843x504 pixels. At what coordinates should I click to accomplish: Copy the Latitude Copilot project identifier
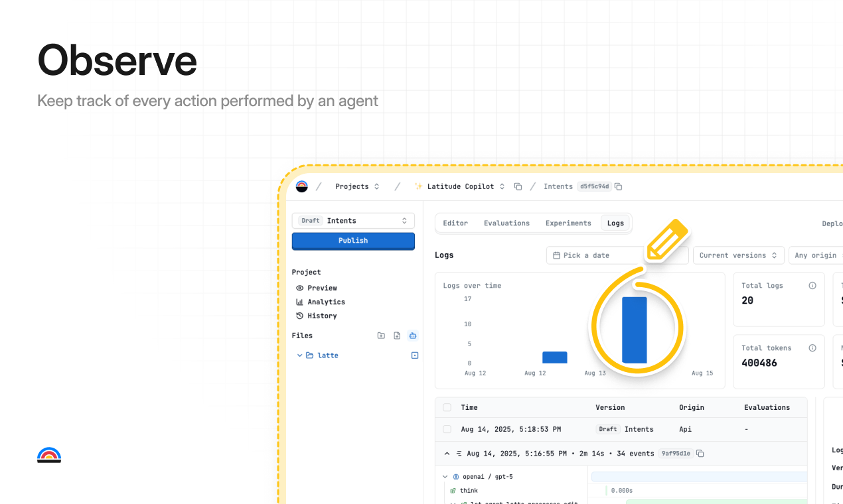pos(518,186)
